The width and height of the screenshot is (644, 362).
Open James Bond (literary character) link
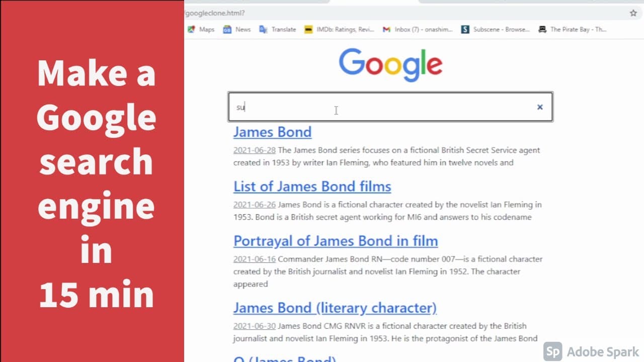(335, 308)
